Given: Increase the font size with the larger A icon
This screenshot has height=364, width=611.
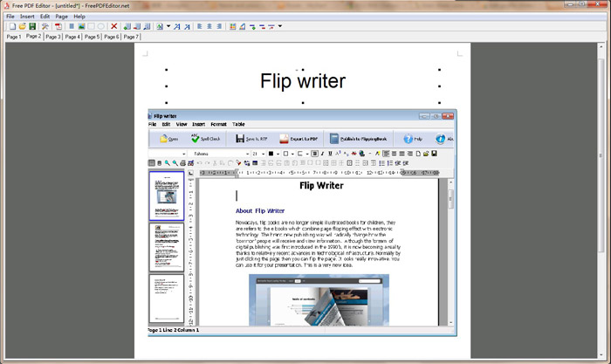Looking at the screenshot, I should tap(177, 26).
